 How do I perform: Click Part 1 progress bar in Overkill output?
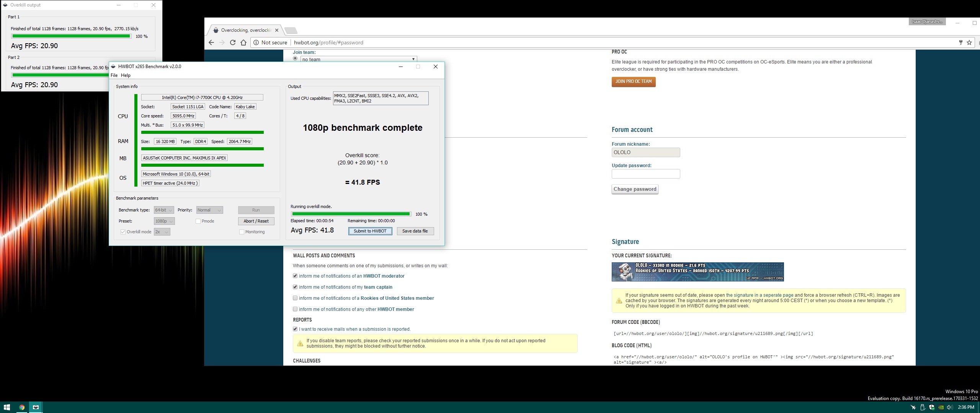coord(71,36)
